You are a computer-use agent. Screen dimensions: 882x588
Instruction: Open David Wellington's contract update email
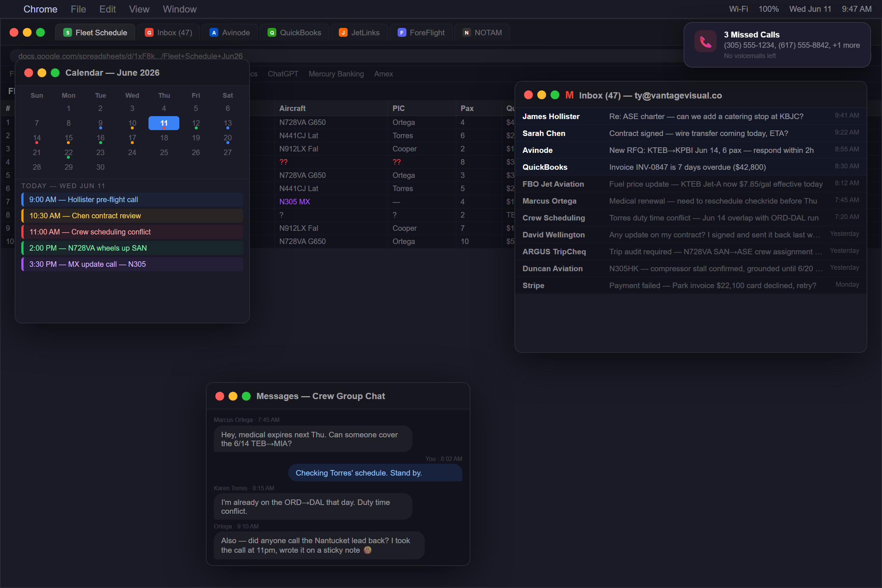[x=691, y=234]
